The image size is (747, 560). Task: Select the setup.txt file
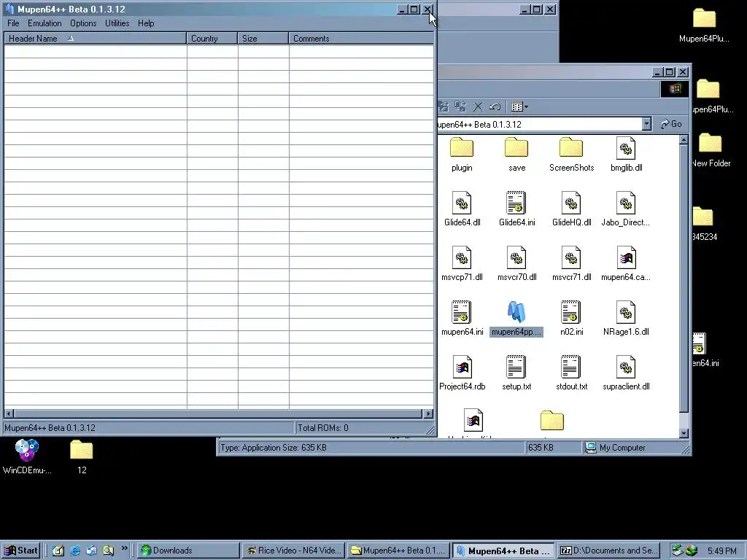pyautogui.click(x=516, y=373)
